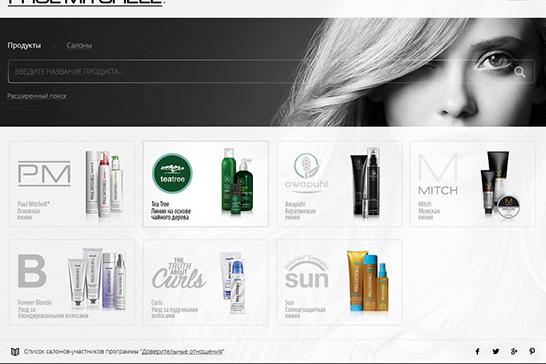Open the Forever Blonde product tile

click(x=72, y=282)
